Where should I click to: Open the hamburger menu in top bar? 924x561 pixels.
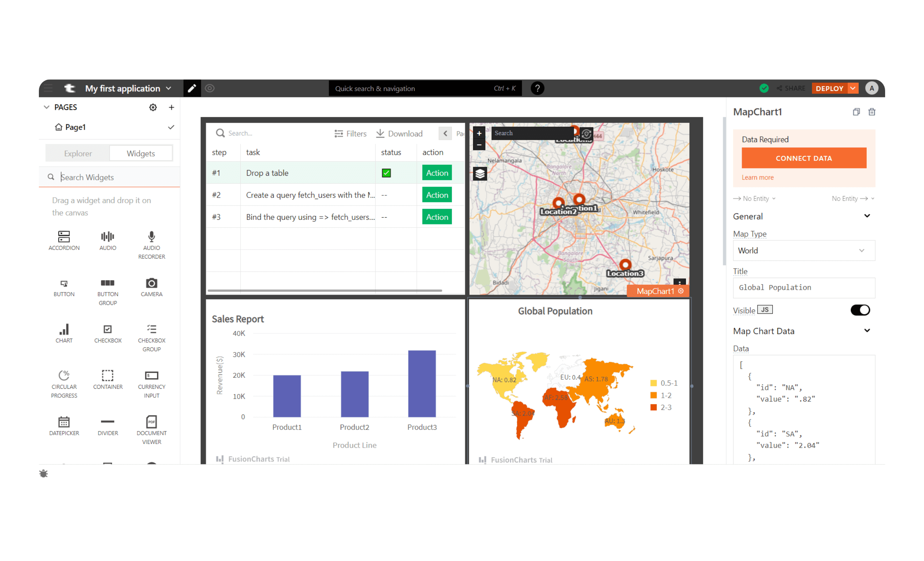[x=48, y=88]
